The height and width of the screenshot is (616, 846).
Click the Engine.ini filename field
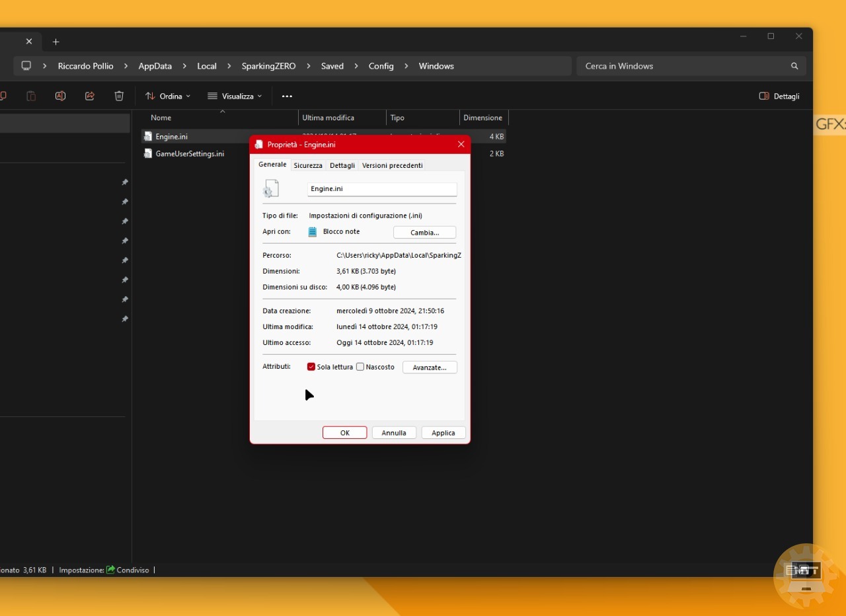coord(382,189)
